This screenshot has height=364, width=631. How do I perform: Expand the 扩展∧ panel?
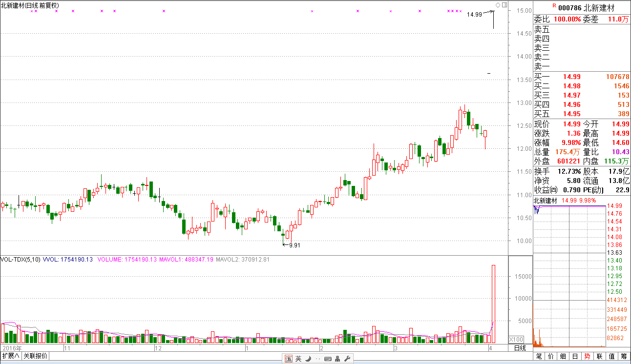11,356
